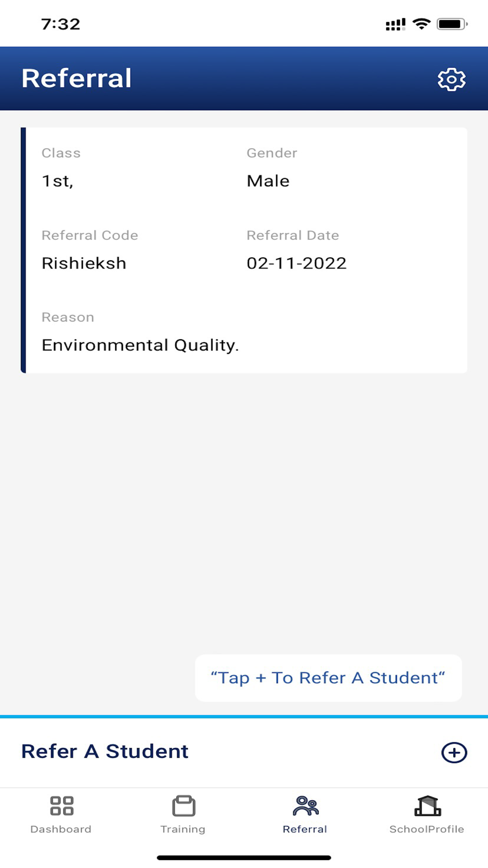Switch to the Dashboard tab label
The height and width of the screenshot is (868, 488).
(x=61, y=829)
